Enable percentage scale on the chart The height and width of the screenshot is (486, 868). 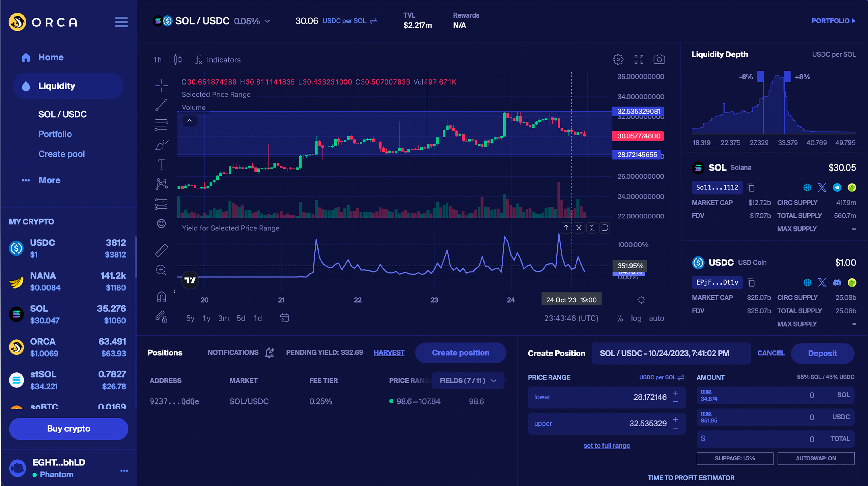coord(620,318)
